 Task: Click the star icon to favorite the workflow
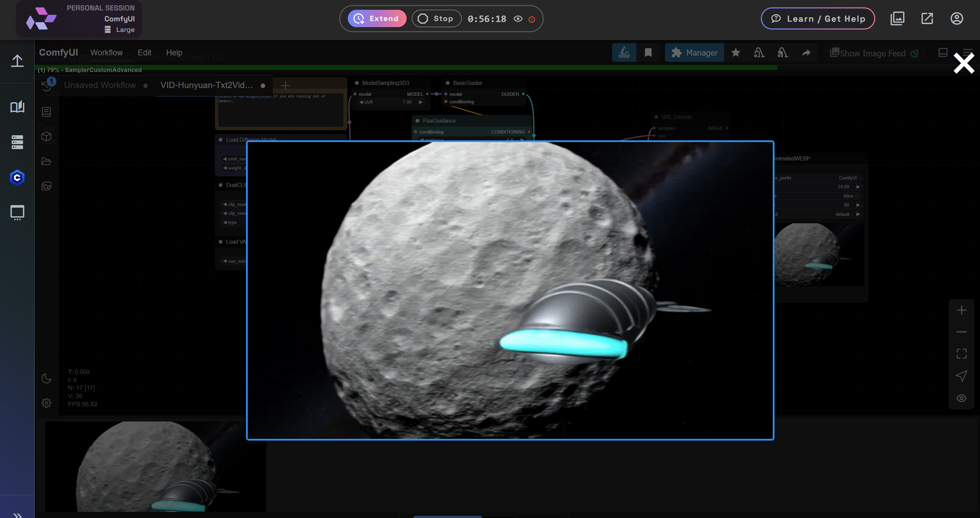(735, 52)
